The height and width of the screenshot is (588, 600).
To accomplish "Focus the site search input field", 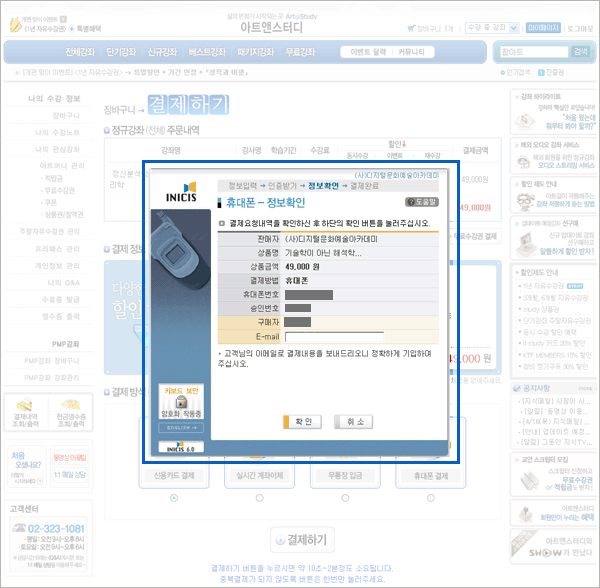I will pyautogui.click(x=535, y=52).
